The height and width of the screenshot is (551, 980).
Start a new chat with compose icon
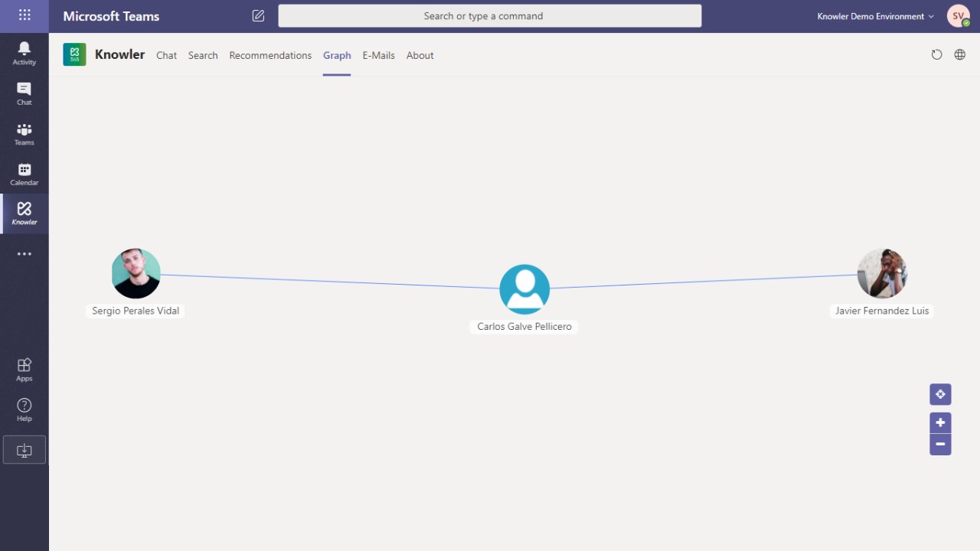258,15
